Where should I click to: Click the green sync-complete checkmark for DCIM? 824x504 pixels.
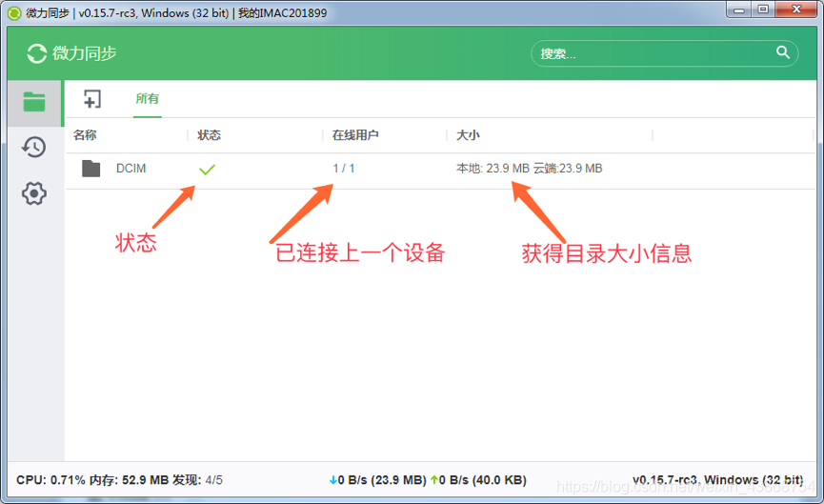pyautogui.click(x=207, y=170)
